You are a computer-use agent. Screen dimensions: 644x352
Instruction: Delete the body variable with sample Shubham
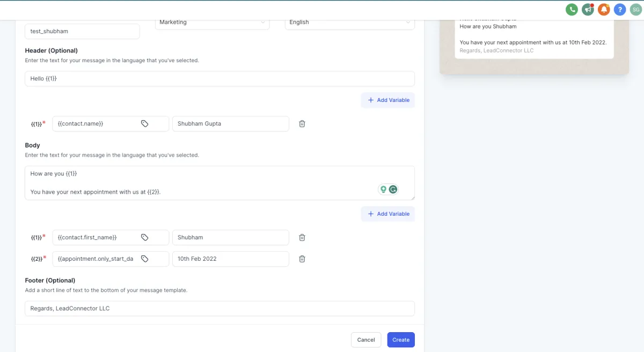pyautogui.click(x=302, y=237)
